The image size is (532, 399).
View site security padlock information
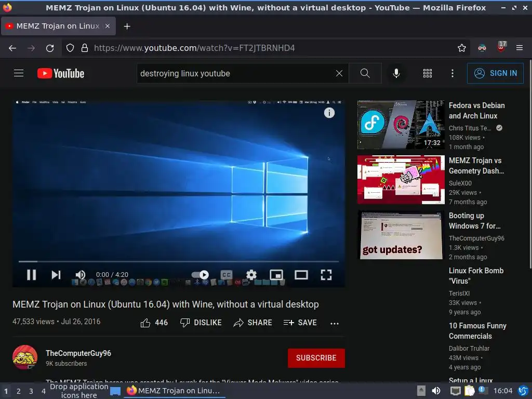[x=85, y=48]
